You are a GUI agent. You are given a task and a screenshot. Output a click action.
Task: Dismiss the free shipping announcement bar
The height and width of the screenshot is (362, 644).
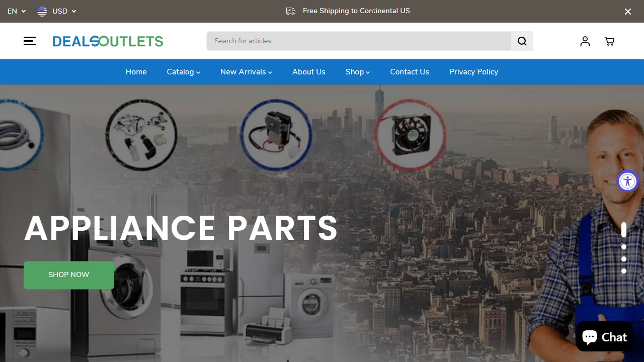[627, 11]
